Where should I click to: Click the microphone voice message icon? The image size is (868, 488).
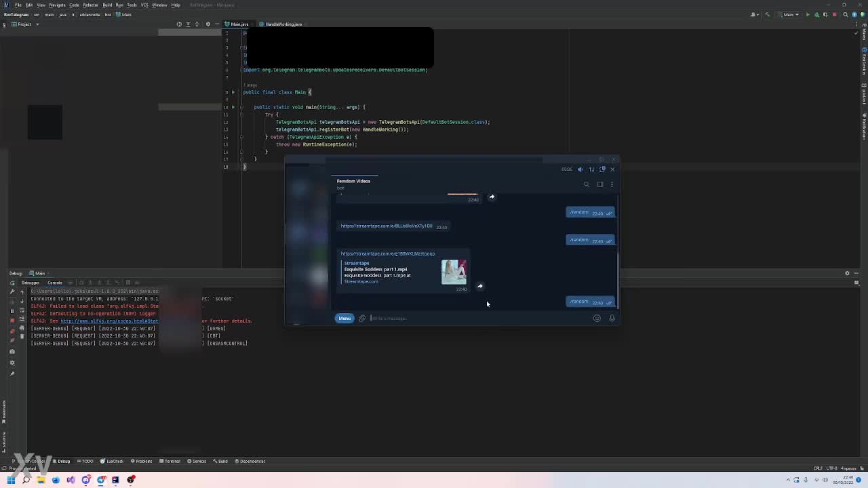612,319
